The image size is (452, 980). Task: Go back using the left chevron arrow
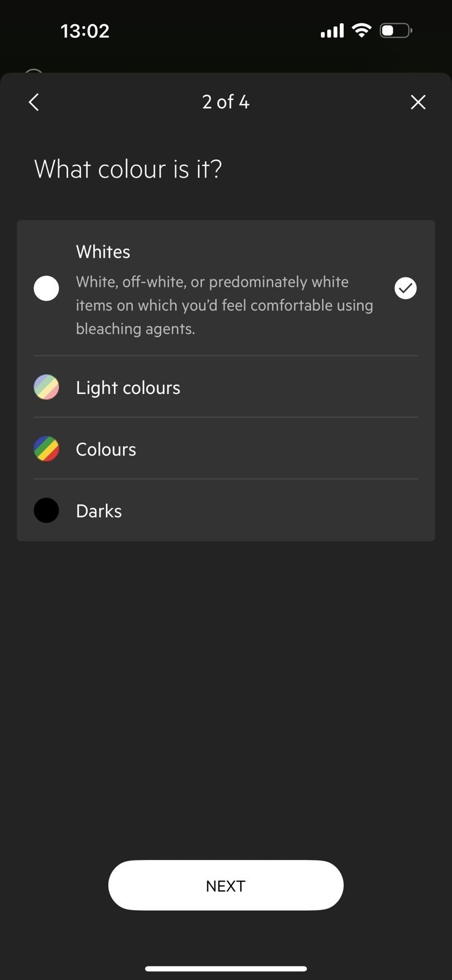coord(34,102)
